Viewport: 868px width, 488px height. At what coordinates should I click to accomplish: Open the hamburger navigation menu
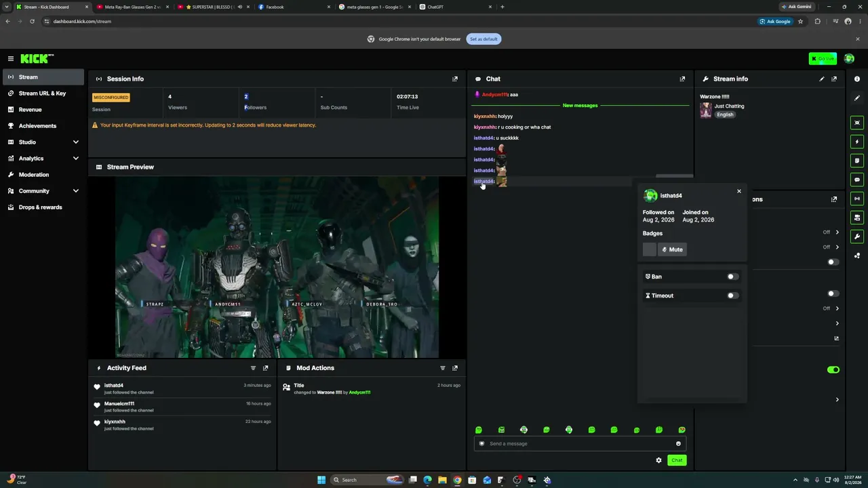(11, 59)
